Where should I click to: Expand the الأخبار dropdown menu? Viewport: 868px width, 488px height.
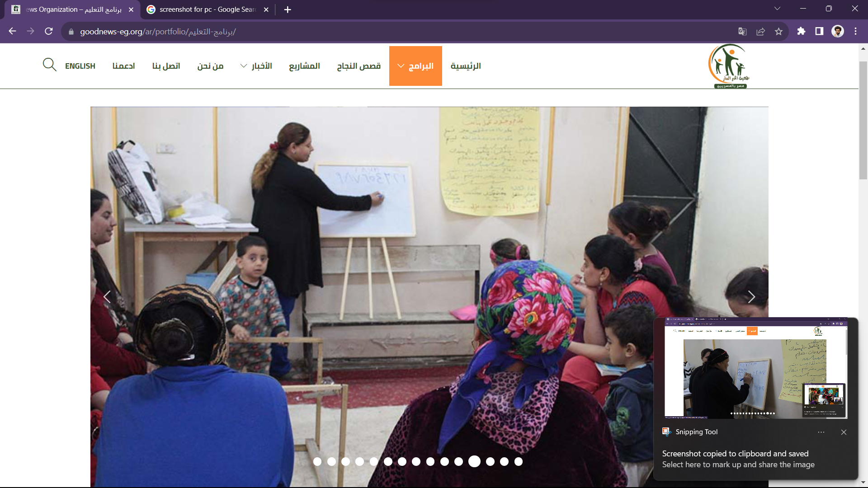click(x=256, y=66)
